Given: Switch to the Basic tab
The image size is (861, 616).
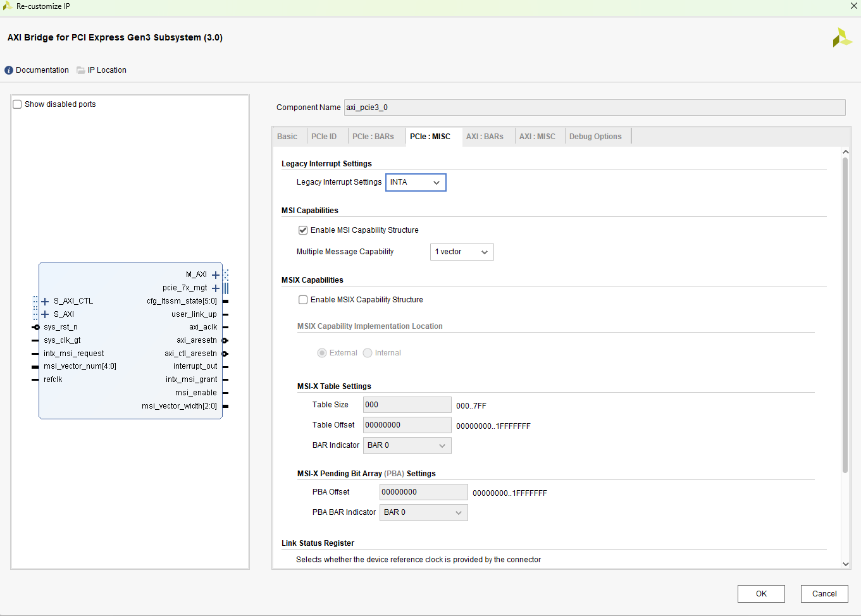Looking at the screenshot, I should coord(287,137).
